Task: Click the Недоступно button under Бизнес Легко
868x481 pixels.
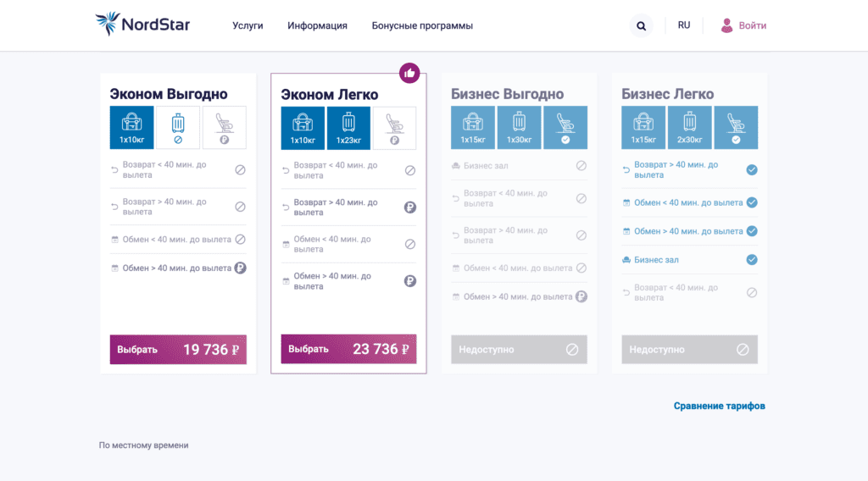Action: point(690,350)
